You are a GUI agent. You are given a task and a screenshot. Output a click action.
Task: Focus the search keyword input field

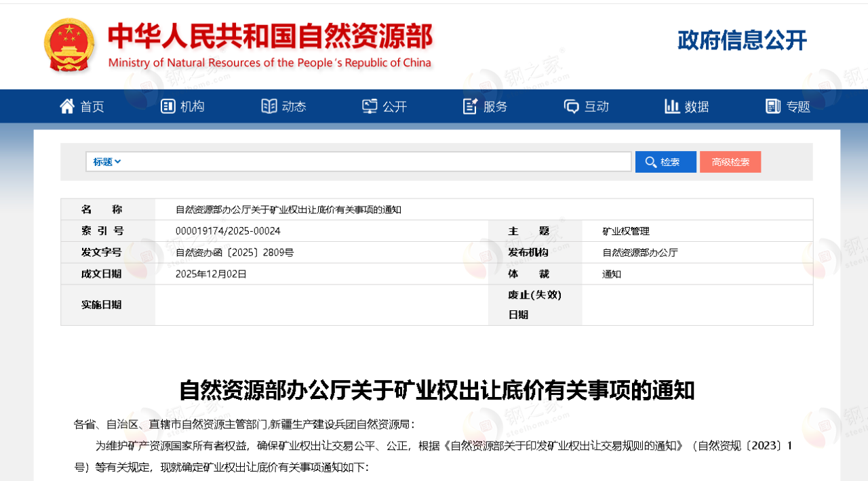376,162
